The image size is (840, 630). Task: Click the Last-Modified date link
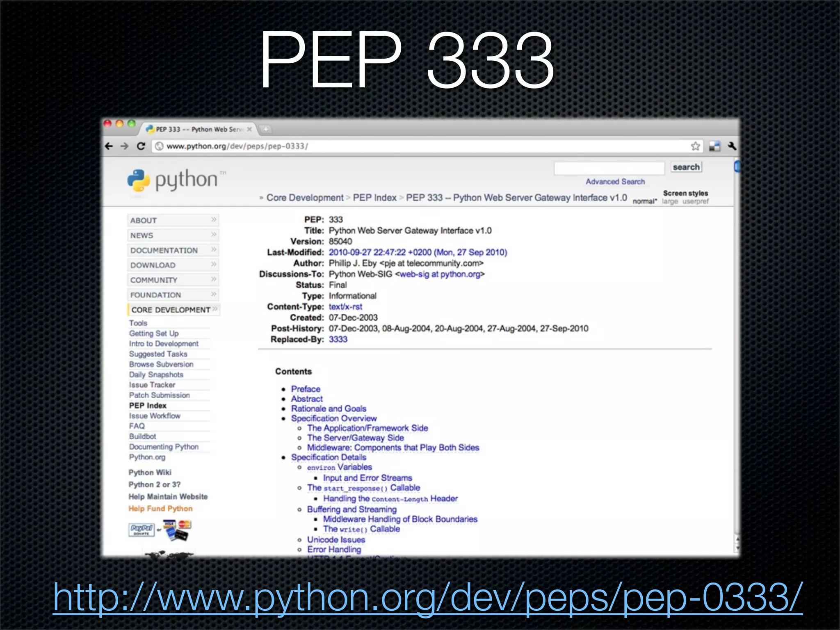point(418,252)
